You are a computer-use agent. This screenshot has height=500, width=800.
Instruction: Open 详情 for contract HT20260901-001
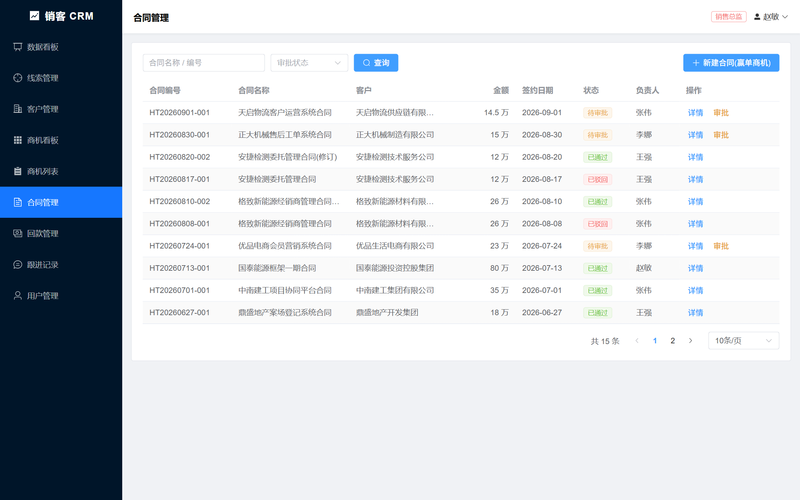click(695, 113)
